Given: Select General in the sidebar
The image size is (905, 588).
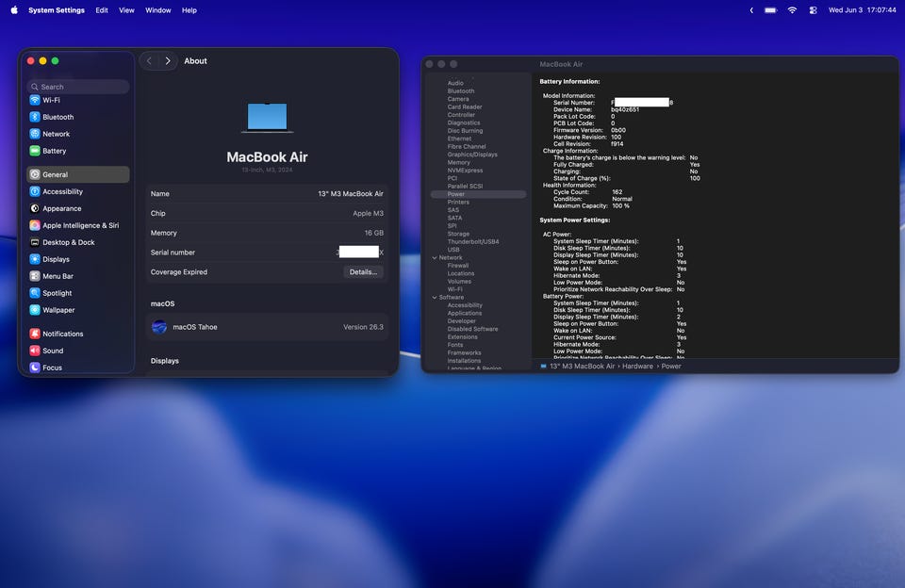Looking at the screenshot, I should 78,174.
